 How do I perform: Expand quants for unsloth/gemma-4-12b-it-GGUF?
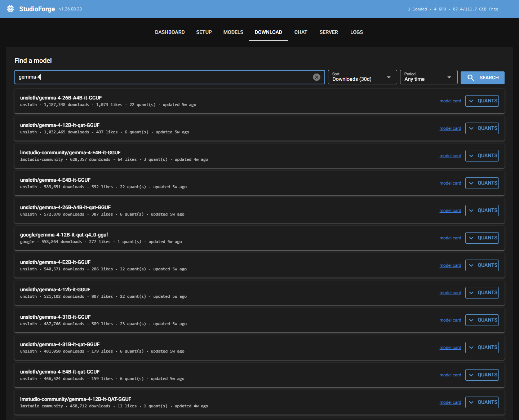482,293
